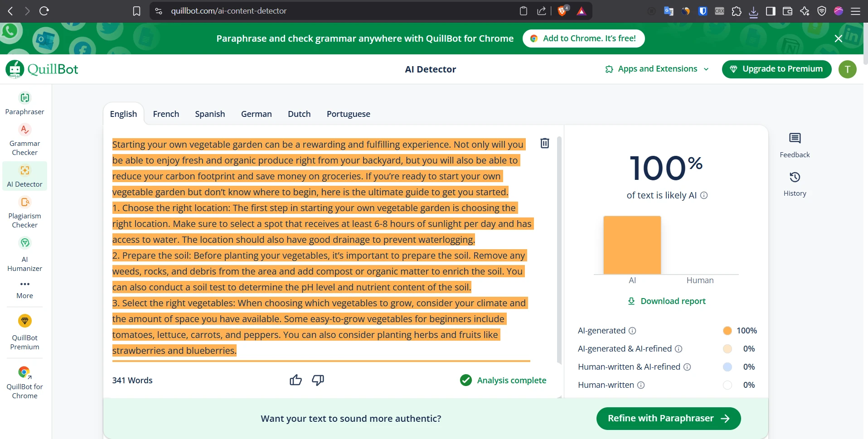Give thumbs up feedback on analysis

[296, 380]
